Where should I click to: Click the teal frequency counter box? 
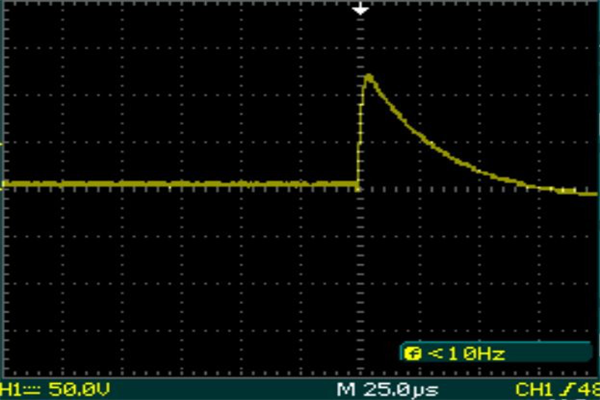coord(495,352)
